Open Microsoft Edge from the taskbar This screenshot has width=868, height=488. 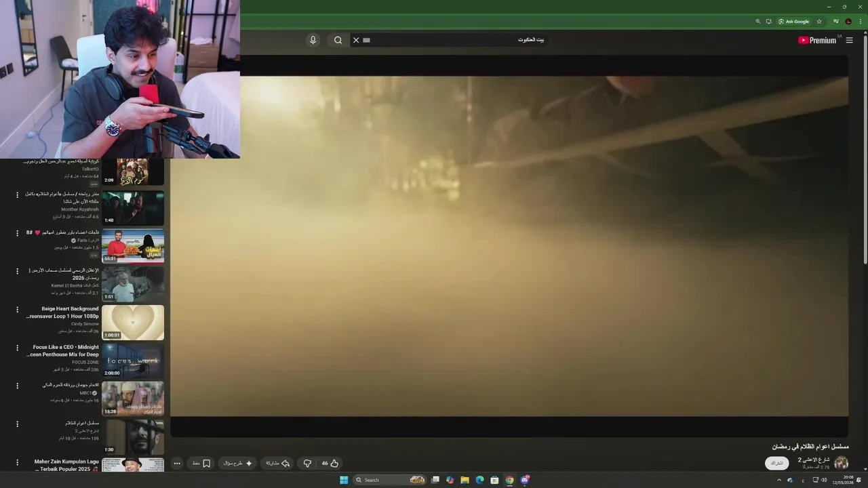479,480
